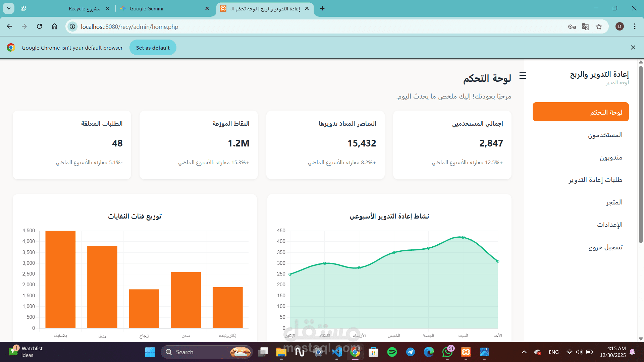
Task: Go back to the previous page
Action: (9, 26)
